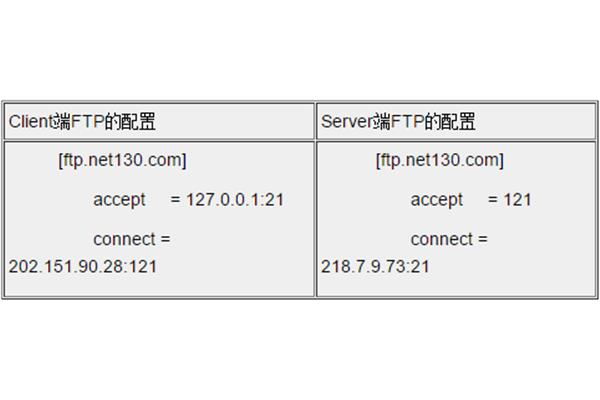Select [ftp.net130.com] in the Client column

122,160
